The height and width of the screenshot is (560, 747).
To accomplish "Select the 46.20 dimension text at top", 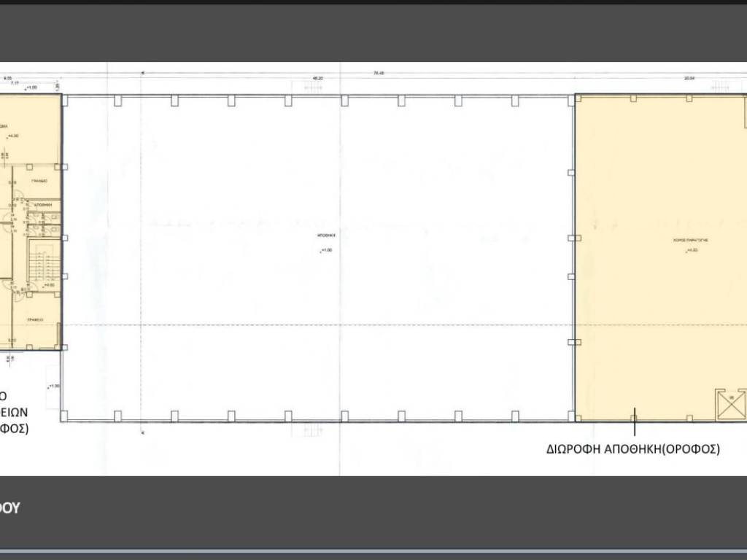I will pos(318,77).
